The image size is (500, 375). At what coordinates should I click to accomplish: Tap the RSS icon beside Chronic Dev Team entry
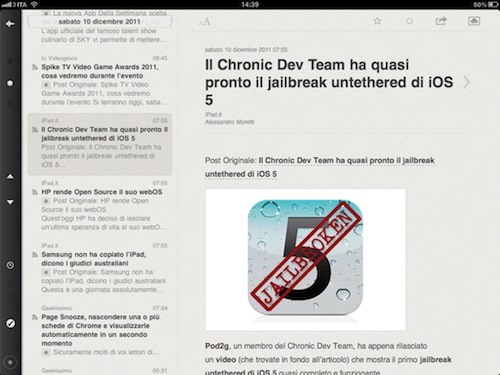pyautogui.click(x=35, y=130)
